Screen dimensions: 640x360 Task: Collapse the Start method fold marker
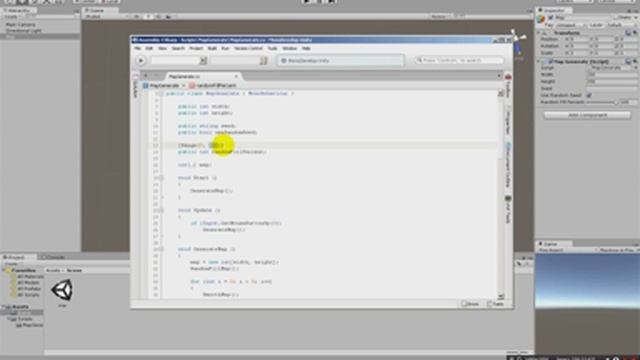point(161,178)
